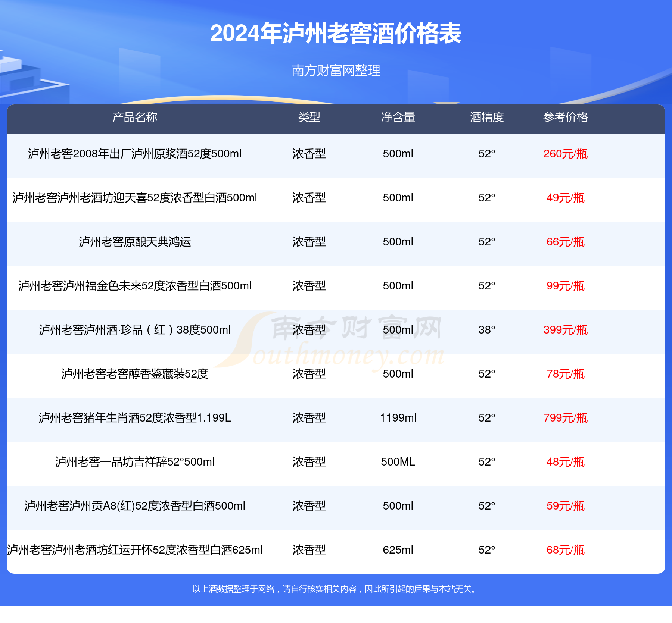The image size is (672, 623).
Task: Select product 泸州老窖一品坊吉祥辞52°500ml
Action: click(x=135, y=462)
